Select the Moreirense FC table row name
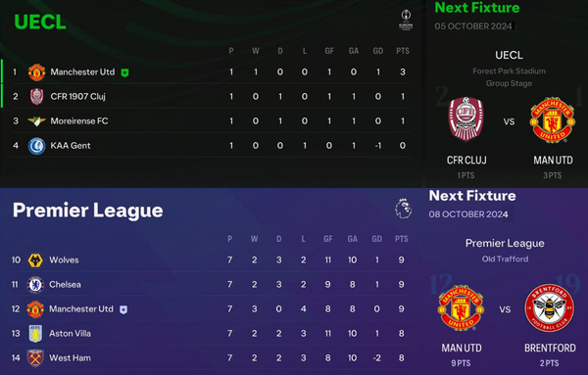This screenshot has height=375, width=588. point(79,121)
